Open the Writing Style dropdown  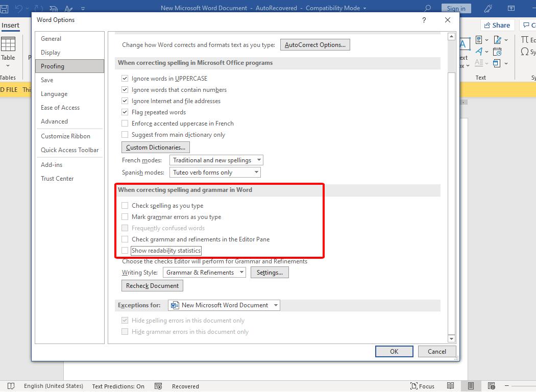pyautogui.click(x=204, y=273)
